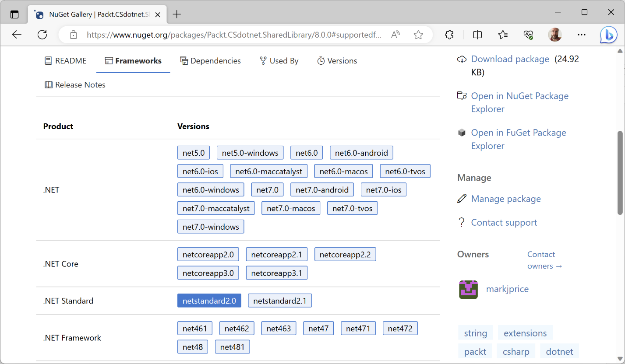The height and width of the screenshot is (364, 625).
Task: Click the address bar URL field
Action: coord(234,35)
